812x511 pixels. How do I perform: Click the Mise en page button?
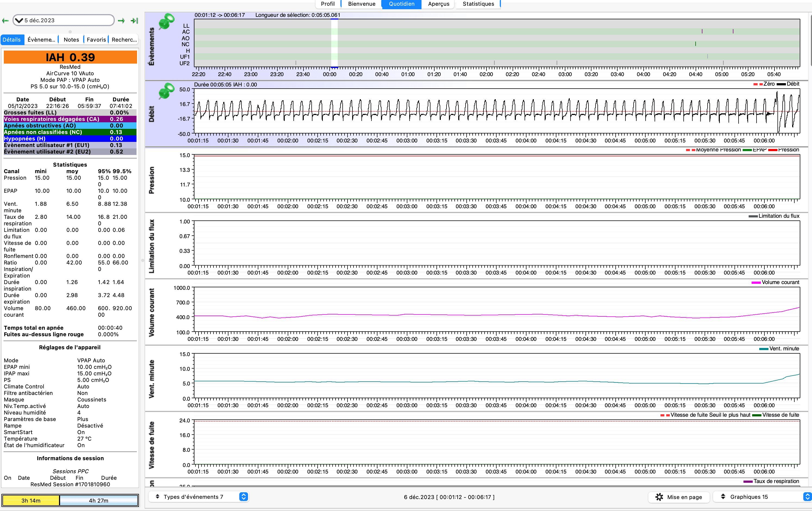tap(679, 497)
